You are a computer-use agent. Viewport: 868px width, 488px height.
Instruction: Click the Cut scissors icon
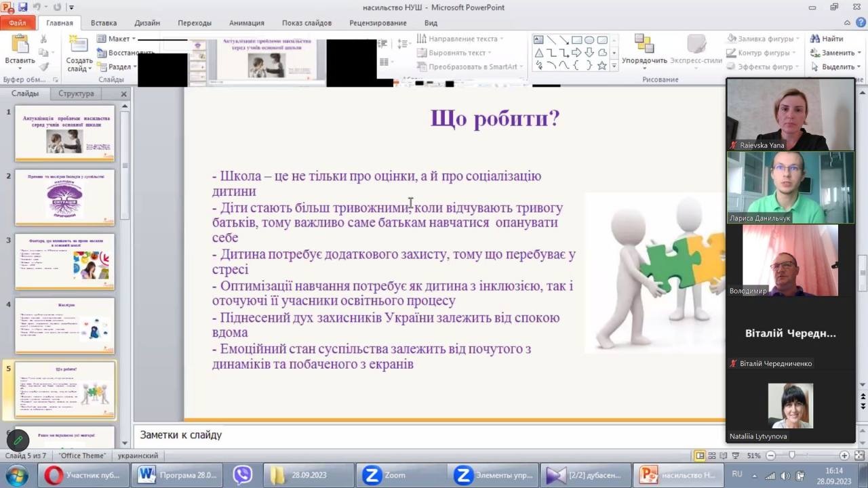[x=45, y=39]
